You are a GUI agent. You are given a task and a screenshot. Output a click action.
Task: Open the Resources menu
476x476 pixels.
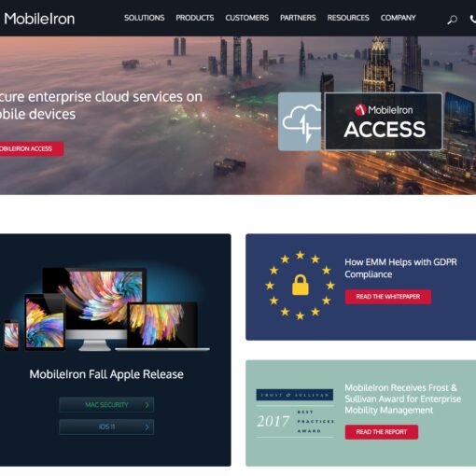point(348,18)
